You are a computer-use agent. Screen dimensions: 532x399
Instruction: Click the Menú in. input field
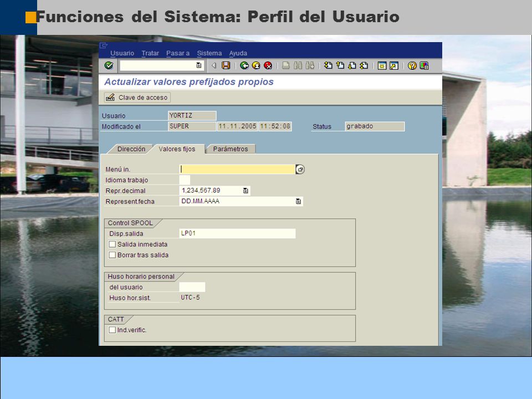pyautogui.click(x=237, y=170)
